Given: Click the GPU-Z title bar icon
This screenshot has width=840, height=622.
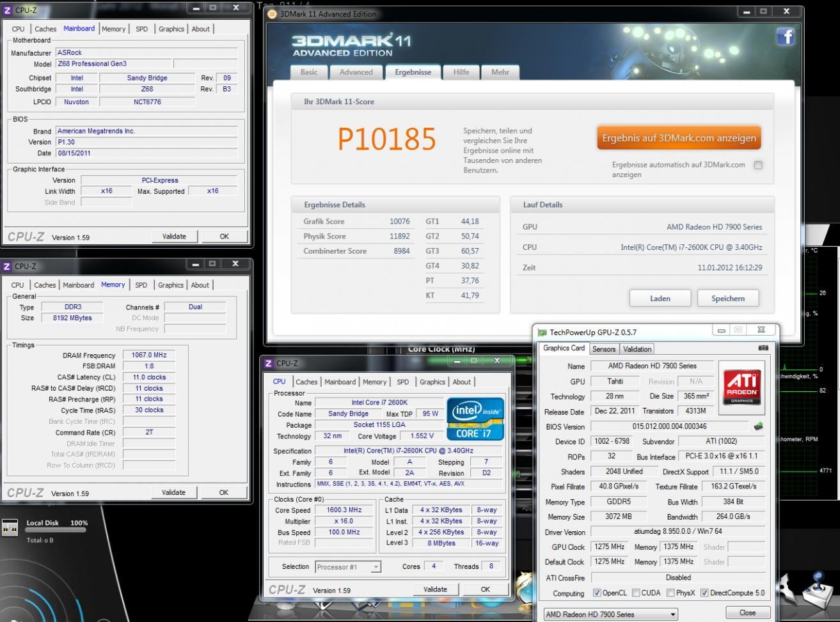Looking at the screenshot, I should coord(543,332).
